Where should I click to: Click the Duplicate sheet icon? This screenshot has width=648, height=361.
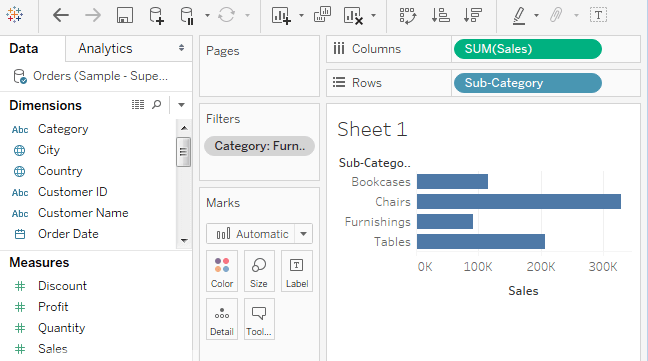[x=322, y=14]
